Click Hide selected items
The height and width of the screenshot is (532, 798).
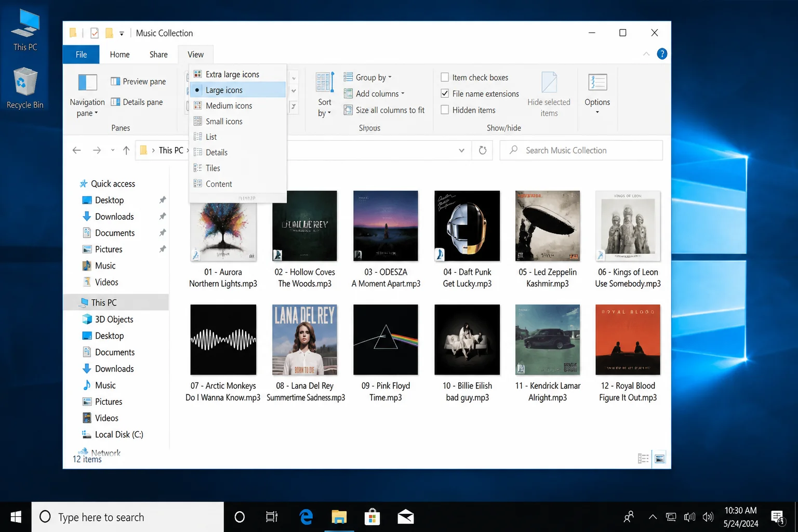549,95
